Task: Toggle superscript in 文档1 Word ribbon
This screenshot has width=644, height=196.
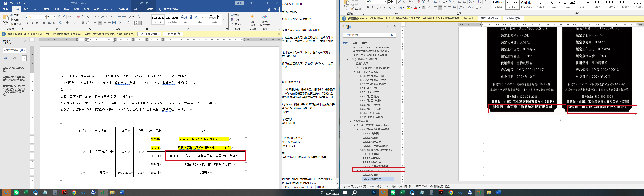Action: (x=54, y=23)
